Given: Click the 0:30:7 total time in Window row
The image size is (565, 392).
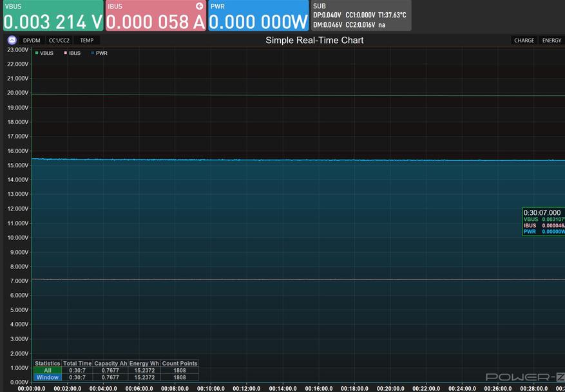Looking at the screenshot, I should pos(77,377).
